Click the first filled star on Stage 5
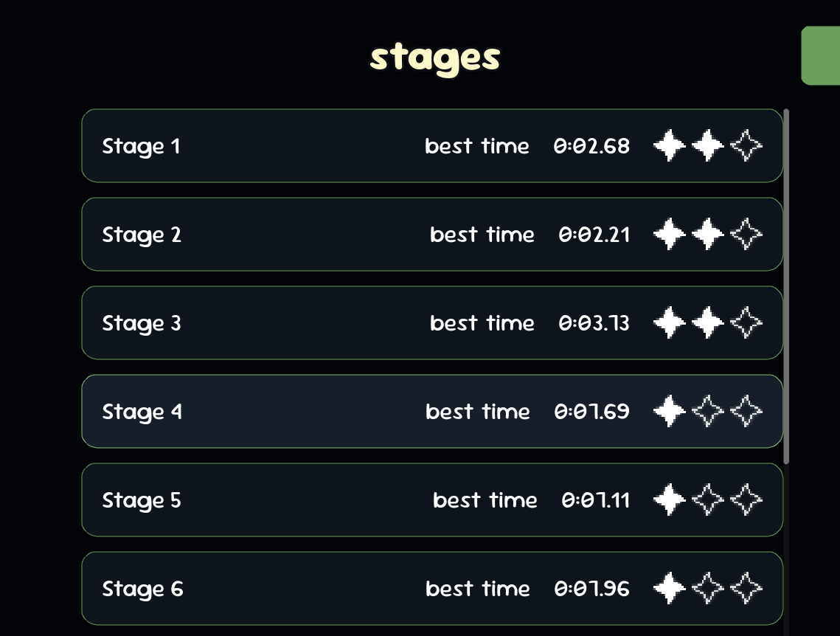840x636 pixels. pos(670,500)
